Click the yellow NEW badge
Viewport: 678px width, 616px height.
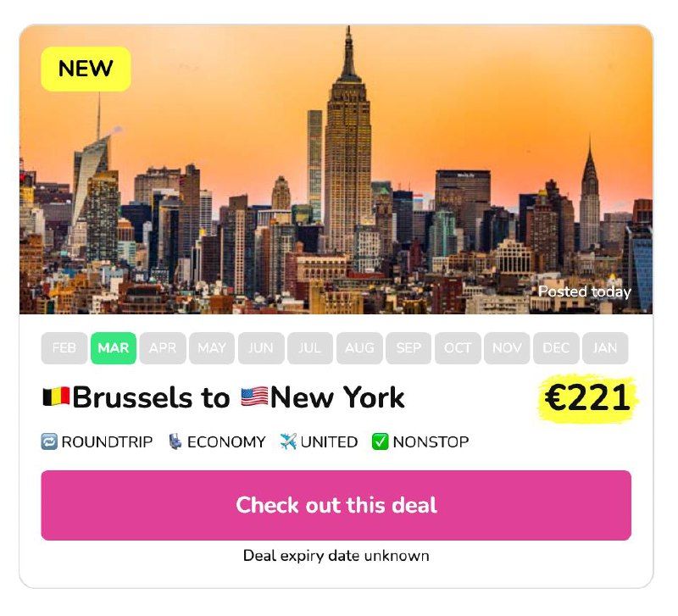point(86,69)
